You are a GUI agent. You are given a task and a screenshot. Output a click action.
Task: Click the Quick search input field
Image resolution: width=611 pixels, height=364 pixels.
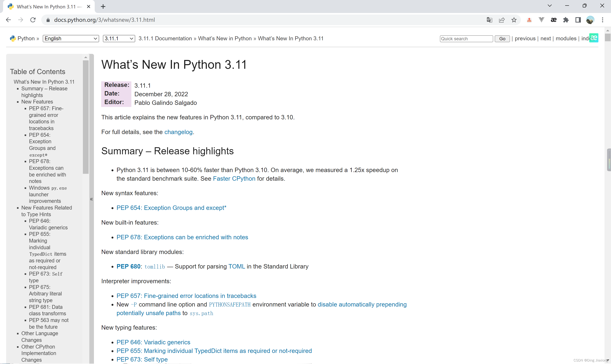click(x=466, y=39)
